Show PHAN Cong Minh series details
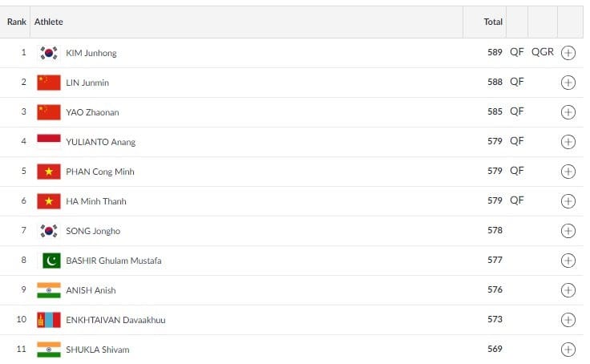Screen dimensions: 590x364 (x=568, y=172)
